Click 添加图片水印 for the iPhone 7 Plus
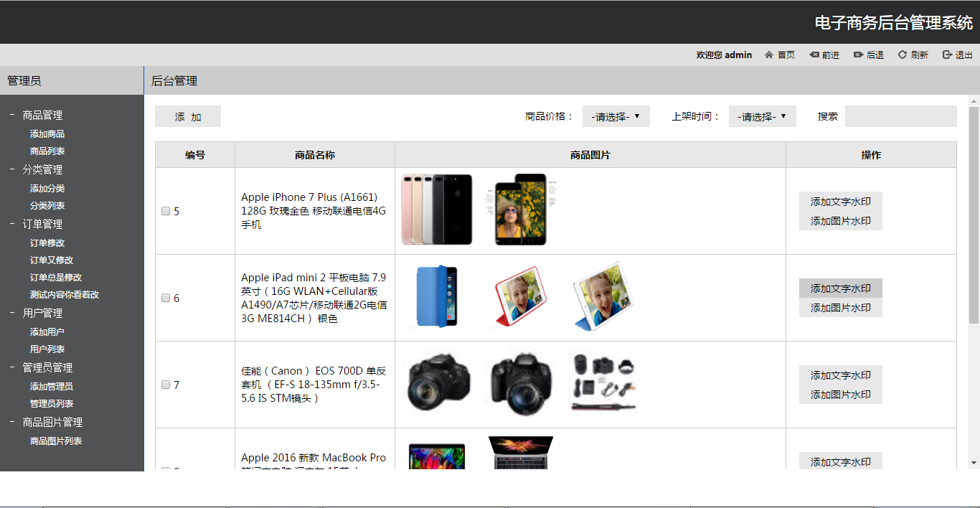 (841, 221)
